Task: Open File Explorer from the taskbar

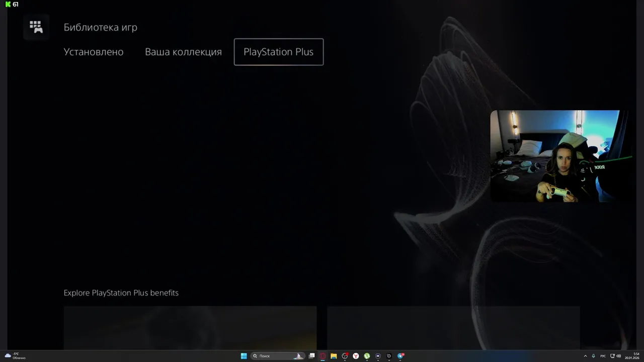Action: pos(334,356)
